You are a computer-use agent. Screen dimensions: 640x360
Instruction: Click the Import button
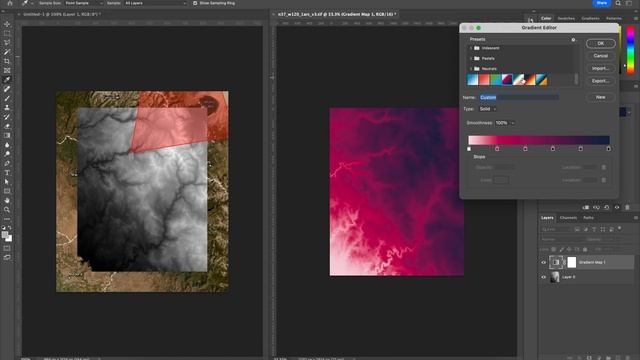coord(600,69)
